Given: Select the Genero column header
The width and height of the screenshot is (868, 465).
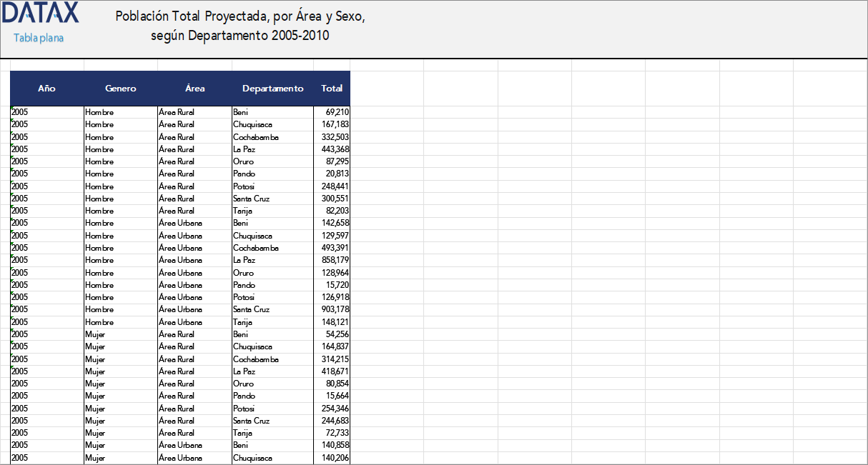Looking at the screenshot, I should (x=120, y=88).
